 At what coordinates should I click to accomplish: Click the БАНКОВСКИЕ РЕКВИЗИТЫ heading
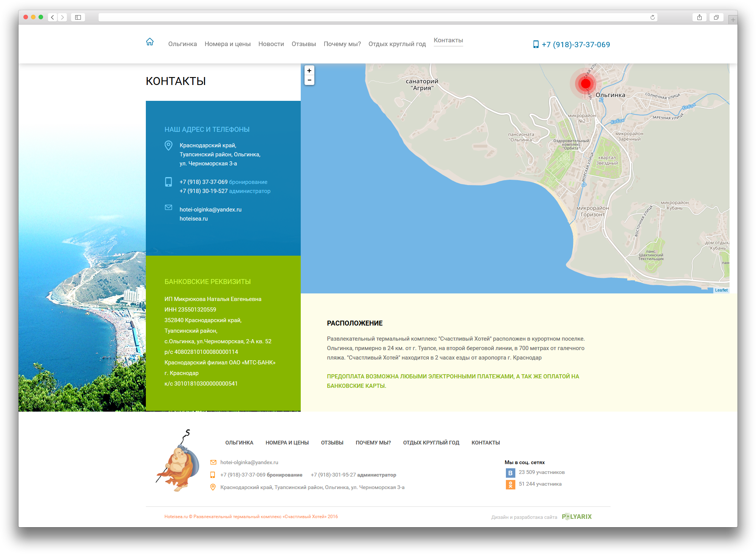pos(207,282)
